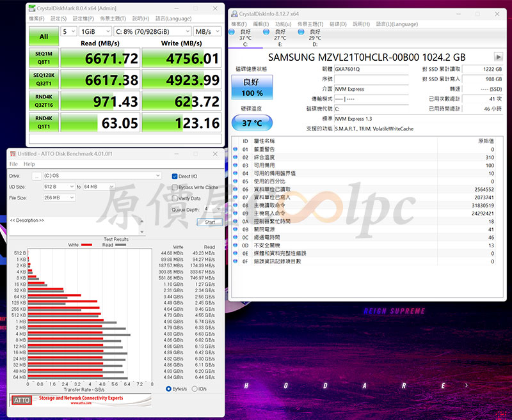Click the ATTO Disk Benchmark title bar icon

pyautogui.click(x=13, y=153)
